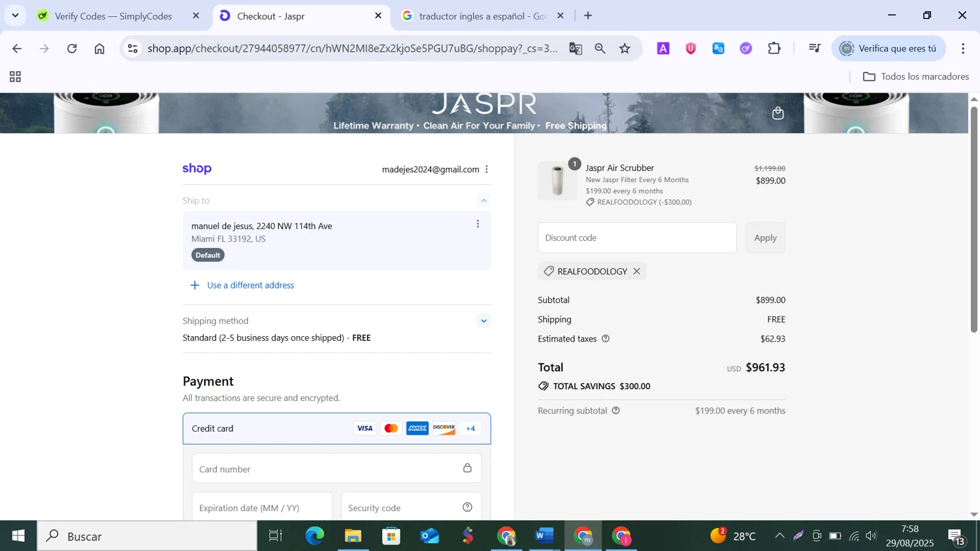980x551 pixels.
Task: Show hidden system tray icons
Action: 779,536
